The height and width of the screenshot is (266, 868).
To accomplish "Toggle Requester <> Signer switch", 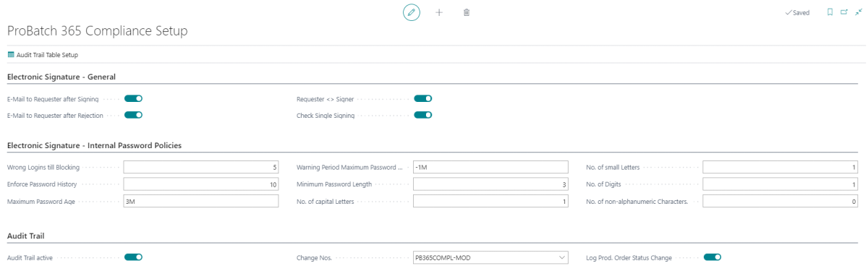I will [423, 98].
